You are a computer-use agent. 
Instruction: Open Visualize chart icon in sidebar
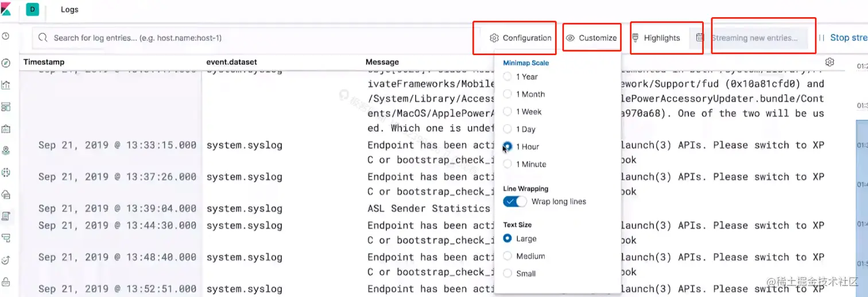tap(6, 85)
